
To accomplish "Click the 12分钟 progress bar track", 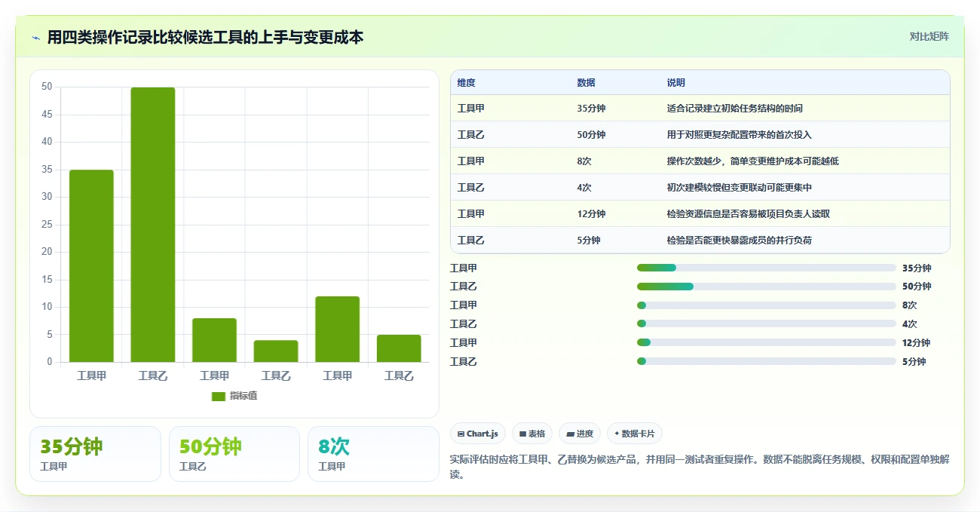I will (x=766, y=343).
